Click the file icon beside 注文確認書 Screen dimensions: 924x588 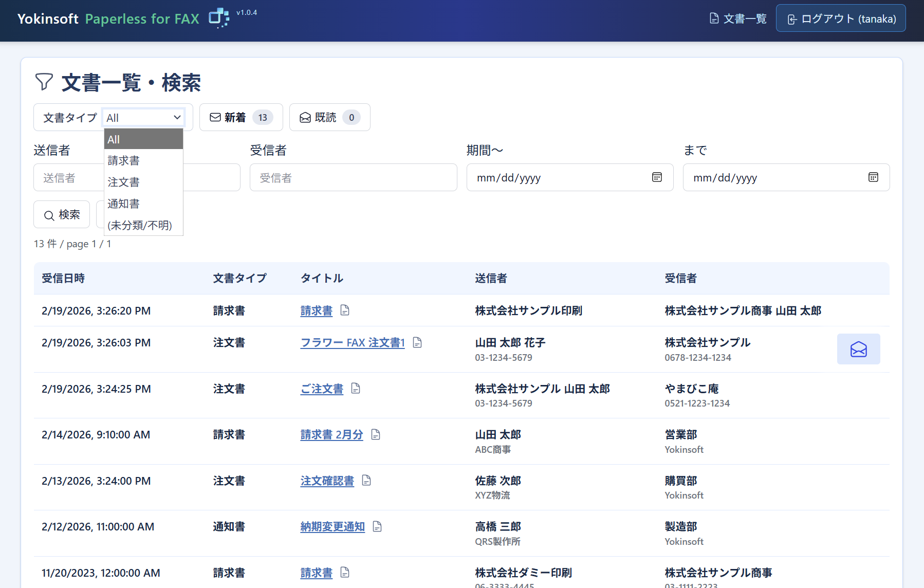366,481
